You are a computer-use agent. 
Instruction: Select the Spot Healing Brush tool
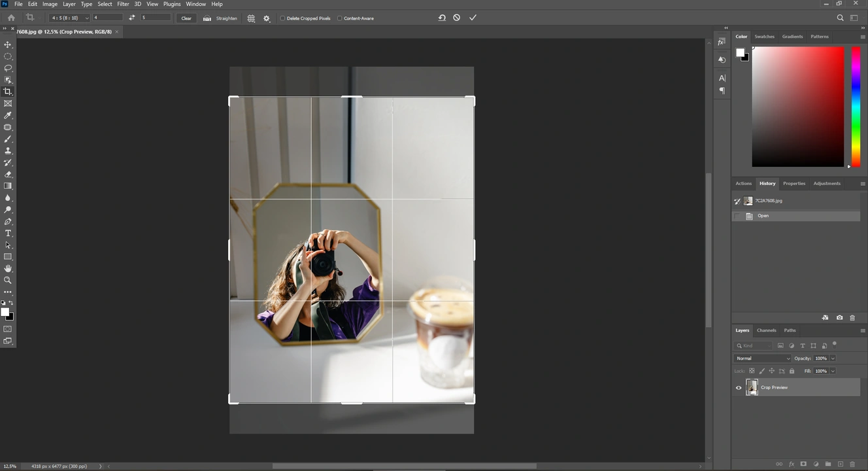(8, 127)
